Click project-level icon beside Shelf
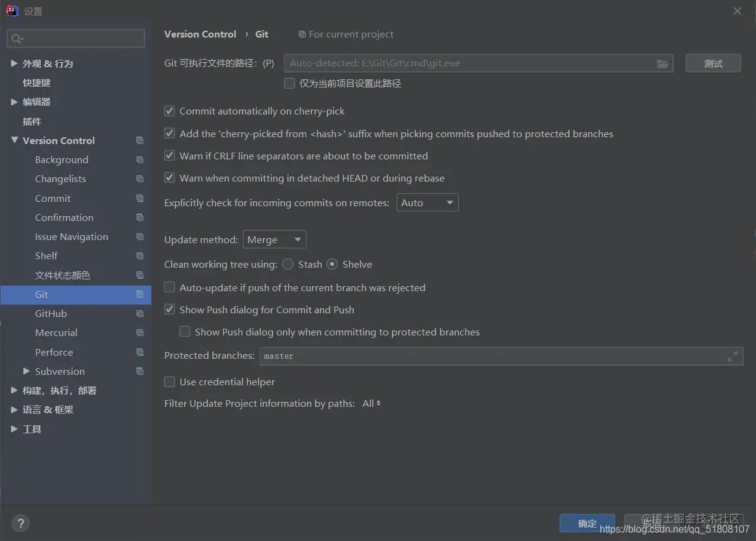The width and height of the screenshot is (756, 541). coord(140,256)
